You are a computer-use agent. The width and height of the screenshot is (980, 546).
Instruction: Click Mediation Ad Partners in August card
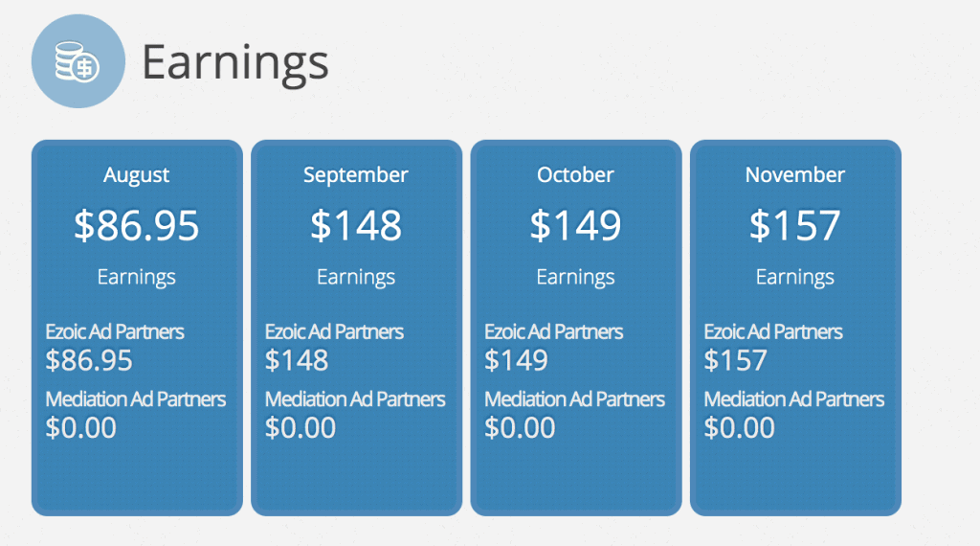tap(136, 399)
